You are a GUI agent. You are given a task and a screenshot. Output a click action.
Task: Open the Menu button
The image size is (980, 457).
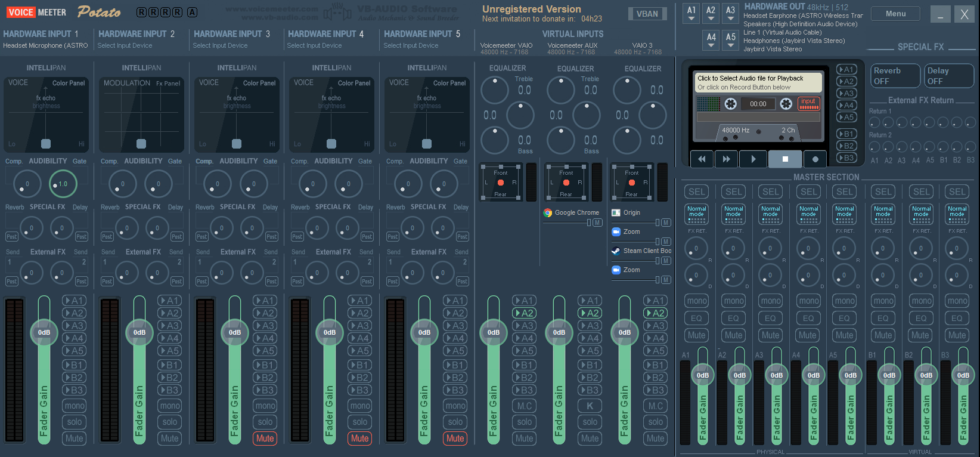click(x=895, y=14)
